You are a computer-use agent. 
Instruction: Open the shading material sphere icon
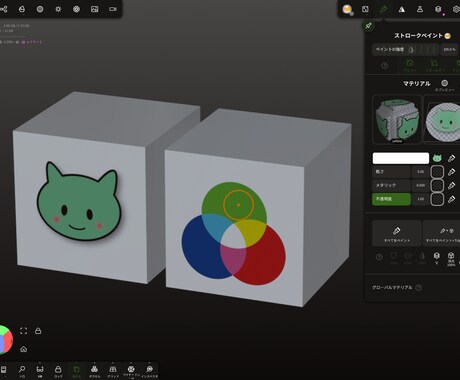click(22, 9)
